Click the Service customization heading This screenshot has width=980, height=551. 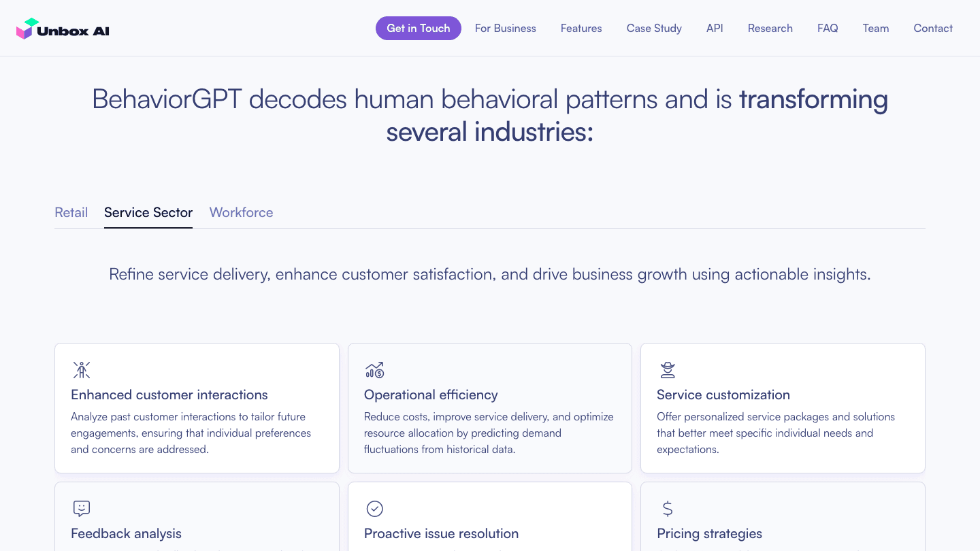click(x=723, y=395)
